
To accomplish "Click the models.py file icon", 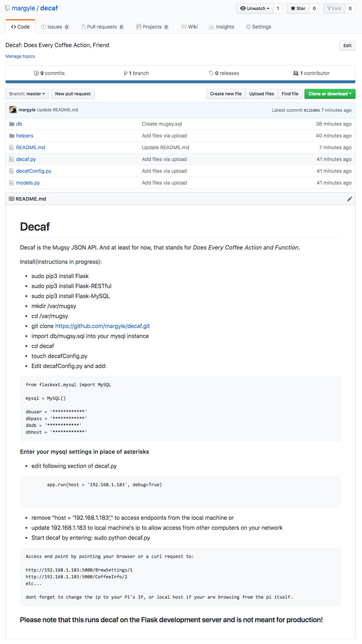I will coord(11,183).
